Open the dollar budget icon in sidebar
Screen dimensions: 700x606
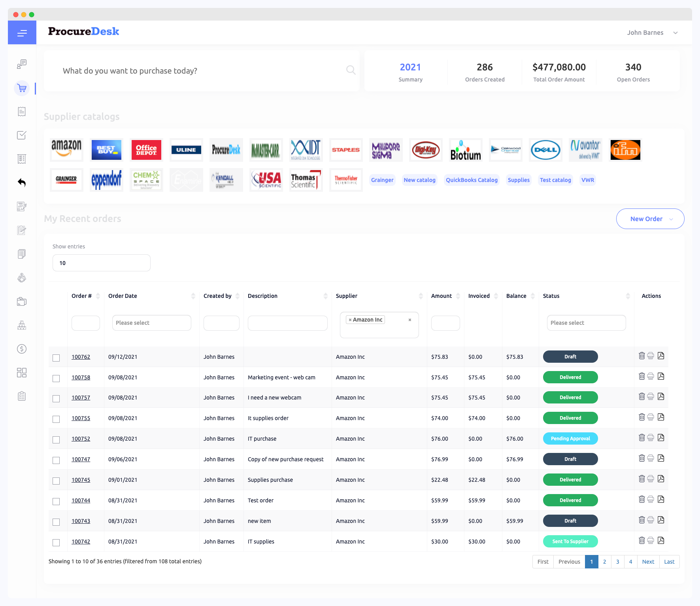point(22,349)
